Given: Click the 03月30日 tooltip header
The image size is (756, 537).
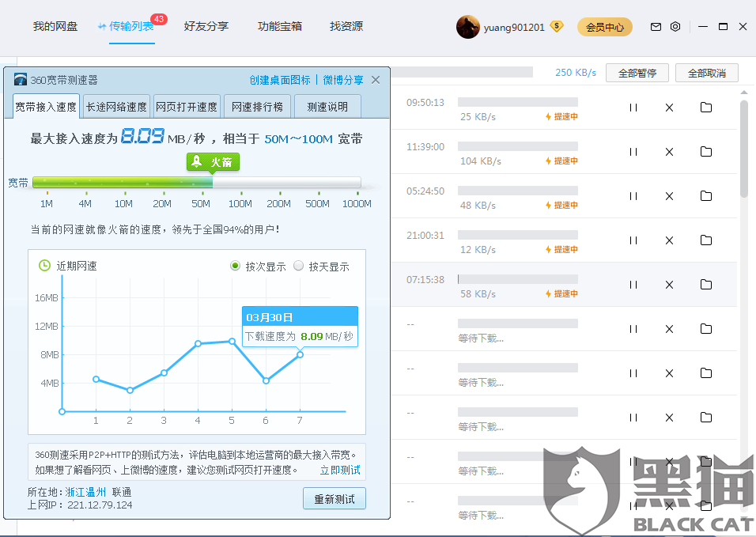Looking at the screenshot, I should (300, 317).
